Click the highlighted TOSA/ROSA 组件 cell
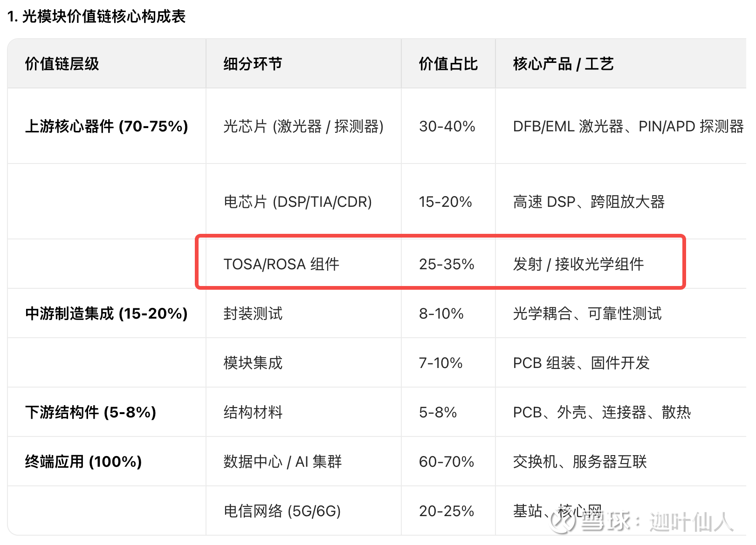The width and height of the screenshot is (756, 545). [x=282, y=264]
